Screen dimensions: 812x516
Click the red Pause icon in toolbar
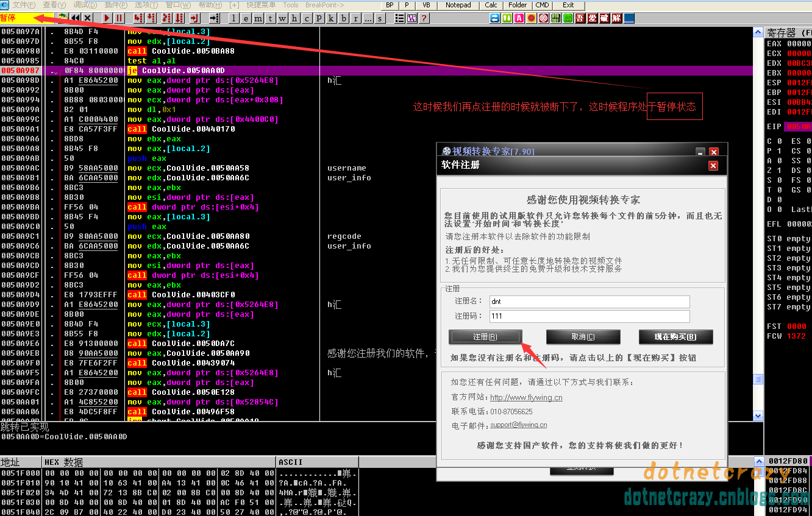pyautogui.click(x=119, y=18)
